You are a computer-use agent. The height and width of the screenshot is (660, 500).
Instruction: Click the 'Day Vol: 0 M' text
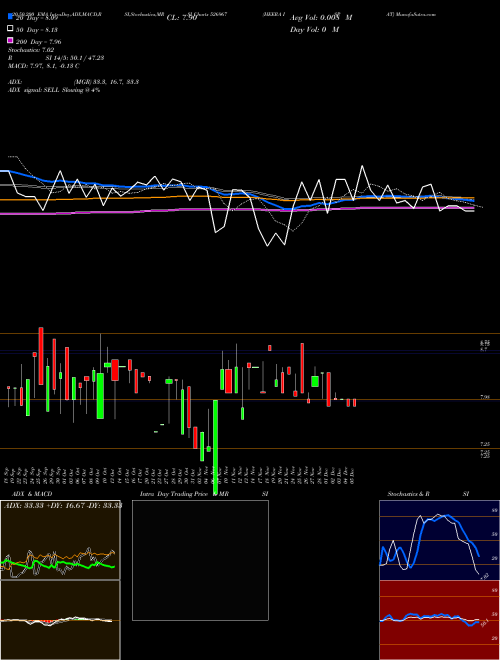pyautogui.click(x=314, y=29)
